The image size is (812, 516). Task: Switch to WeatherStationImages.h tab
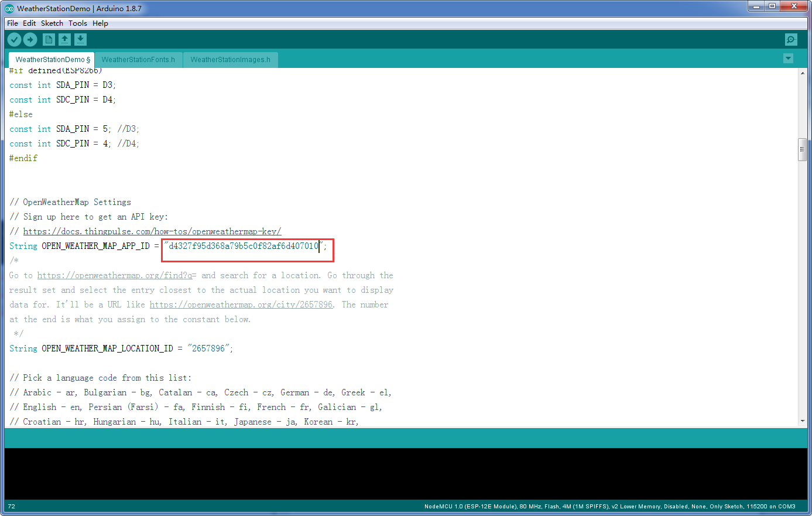coord(231,60)
